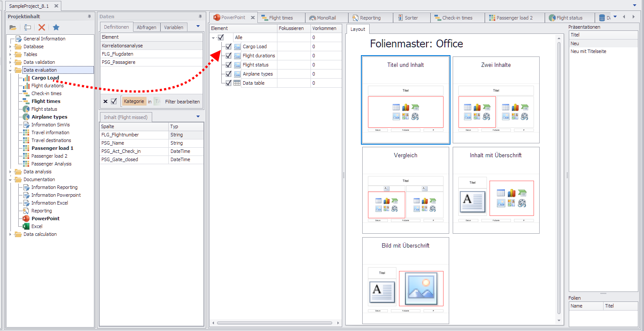This screenshot has width=644, height=331.
Task: Toggle the filter checkbox next to Kategorie
Action: coord(114,101)
